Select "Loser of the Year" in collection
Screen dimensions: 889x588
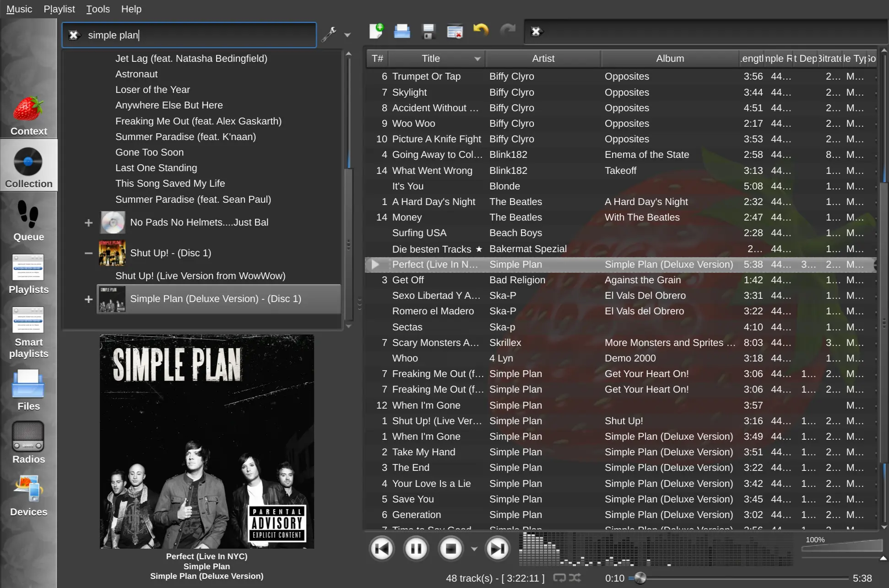[x=152, y=90]
